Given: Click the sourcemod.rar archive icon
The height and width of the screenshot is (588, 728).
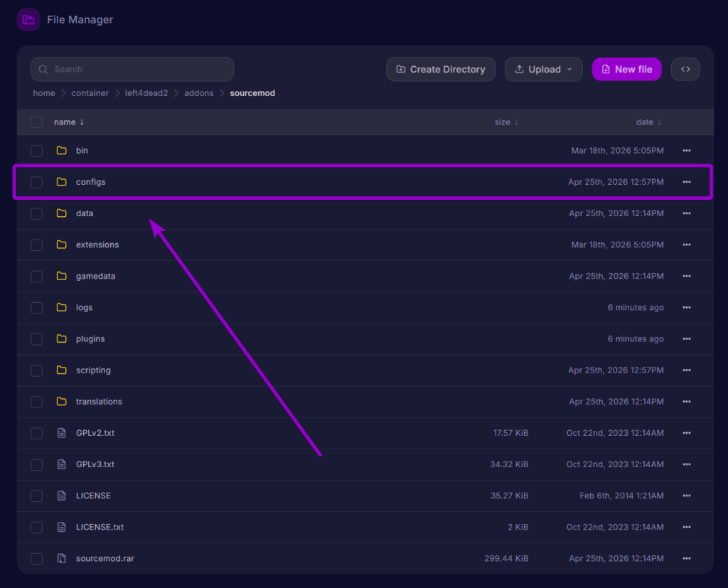Looking at the screenshot, I should (x=62, y=558).
